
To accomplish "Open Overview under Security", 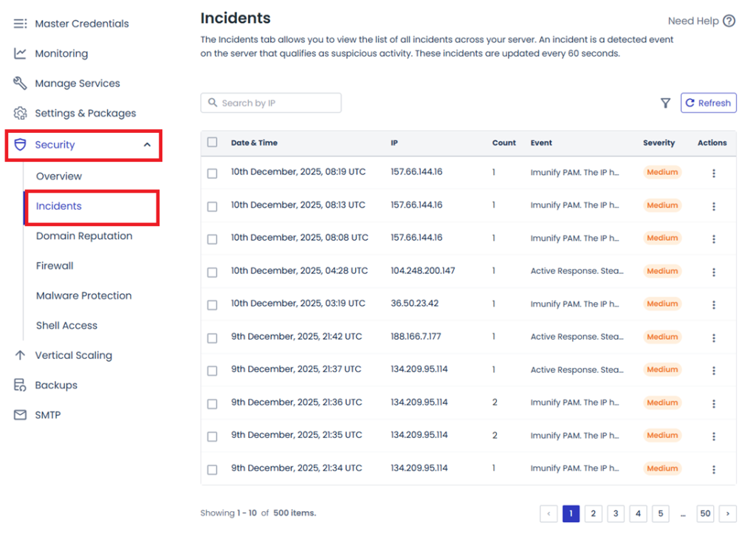I will (x=59, y=176).
